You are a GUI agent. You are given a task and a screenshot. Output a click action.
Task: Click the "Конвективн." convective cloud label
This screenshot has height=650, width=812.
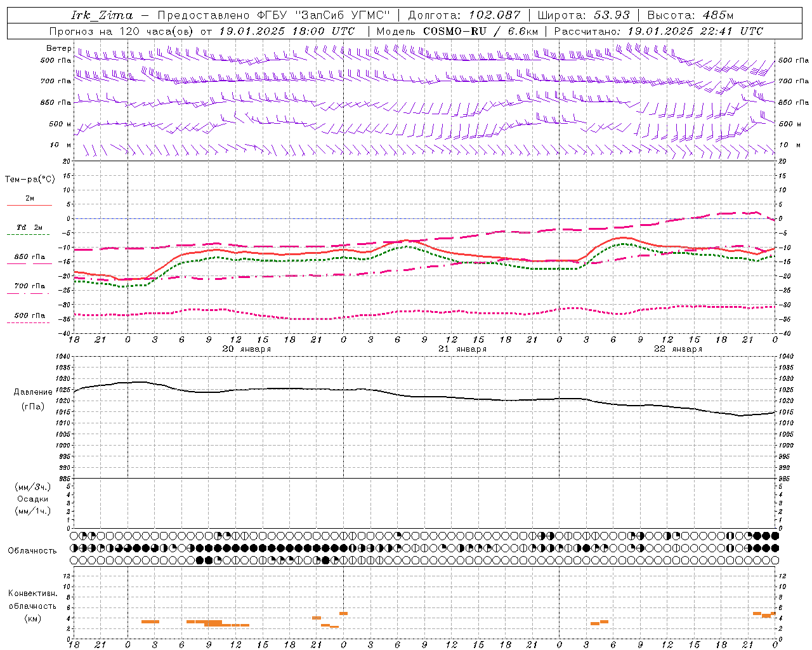coord(33,594)
